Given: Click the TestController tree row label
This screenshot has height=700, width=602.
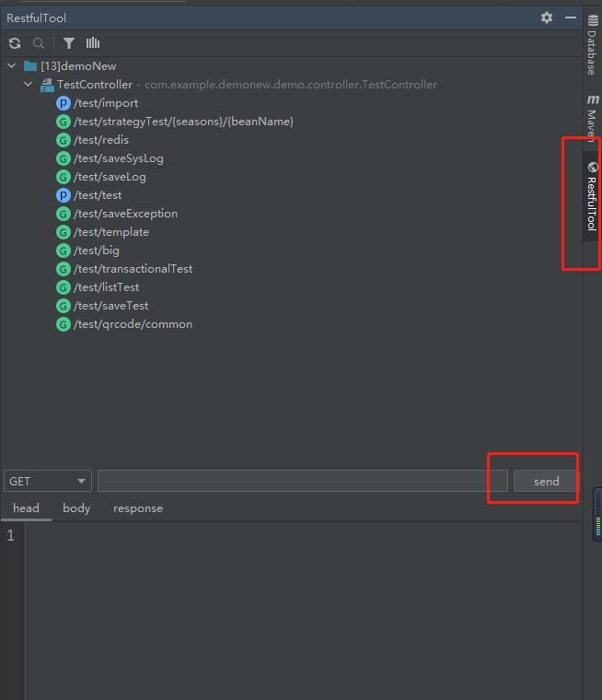Looking at the screenshot, I should click(95, 85).
